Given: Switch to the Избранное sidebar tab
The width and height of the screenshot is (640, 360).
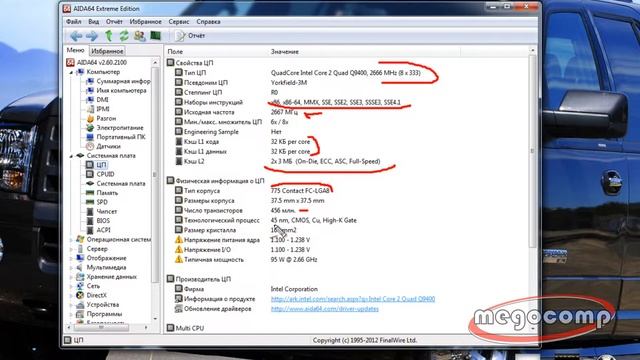Looking at the screenshot, I should 107,51.
